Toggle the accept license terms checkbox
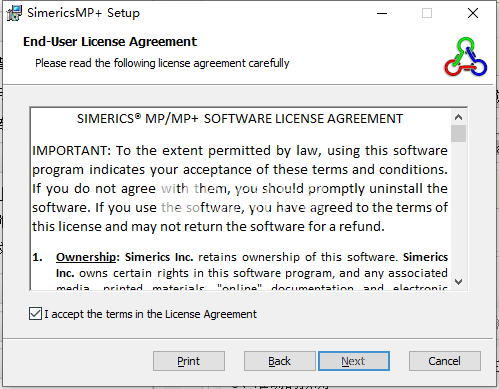The width and height of the screenshot is (499, 389). [35, 314]
